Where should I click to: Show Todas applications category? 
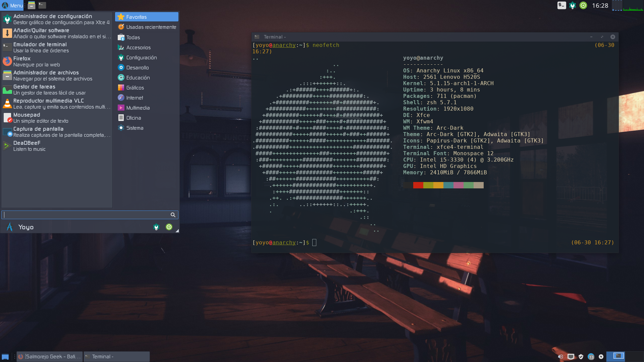(x=133, y=38)
